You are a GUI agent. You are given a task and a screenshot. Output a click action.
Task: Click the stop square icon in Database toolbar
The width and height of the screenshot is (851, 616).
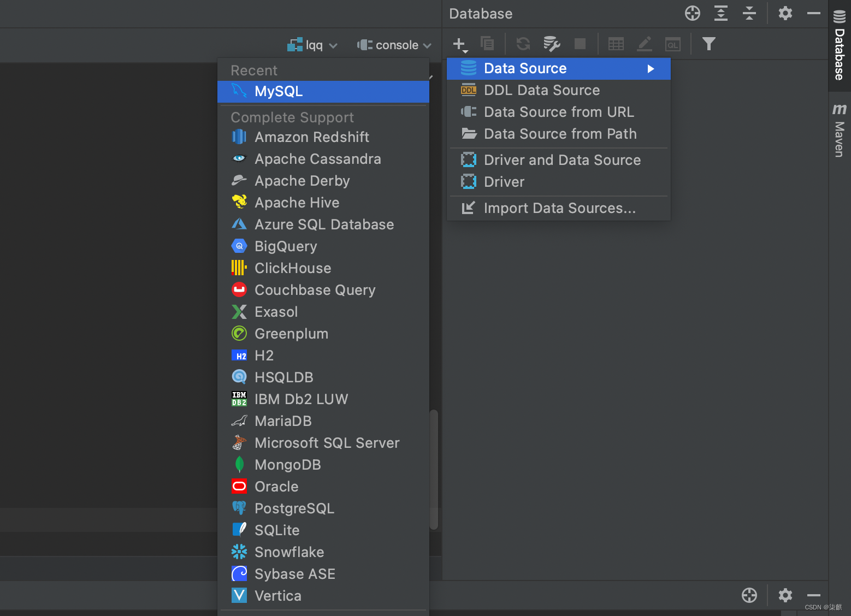[x=580, y=44]
